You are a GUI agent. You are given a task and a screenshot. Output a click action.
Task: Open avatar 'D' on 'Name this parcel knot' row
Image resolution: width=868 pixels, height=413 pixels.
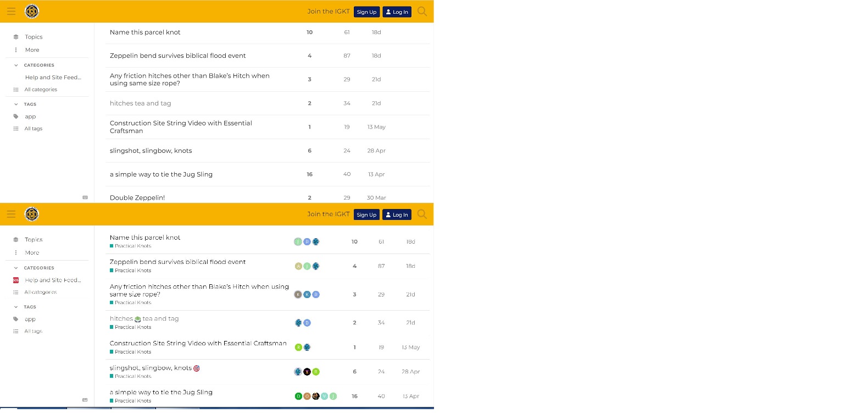(307, 241)
